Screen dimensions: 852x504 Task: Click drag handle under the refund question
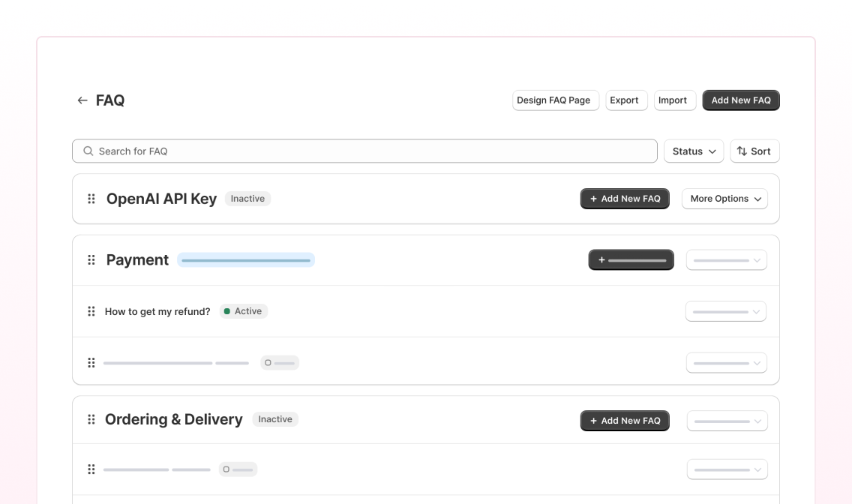pyautogui.click(x=91, y=363)
